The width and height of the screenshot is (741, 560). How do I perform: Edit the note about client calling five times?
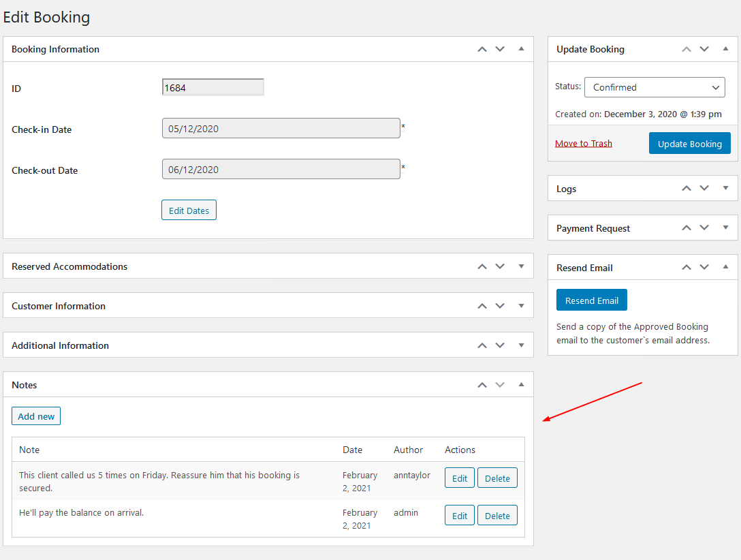pyautogui.click(x=459, y=478)
